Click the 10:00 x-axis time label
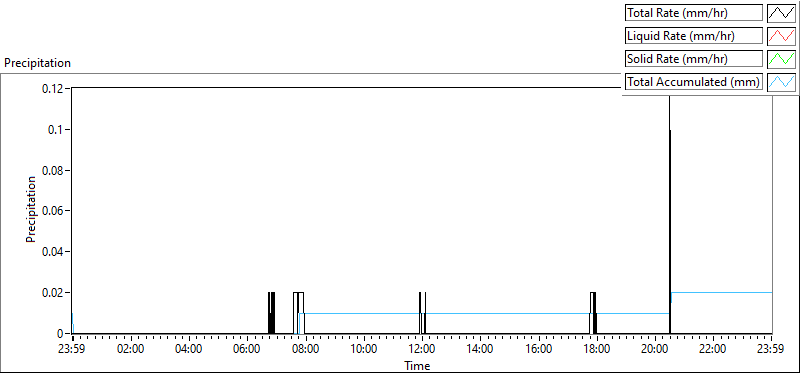 (x=364, y=350)
